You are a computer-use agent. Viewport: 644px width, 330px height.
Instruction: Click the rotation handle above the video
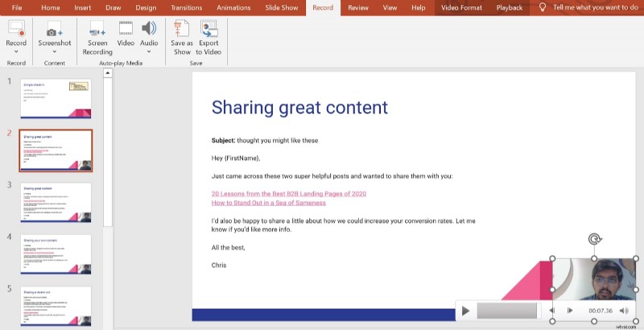coord(594,239)
